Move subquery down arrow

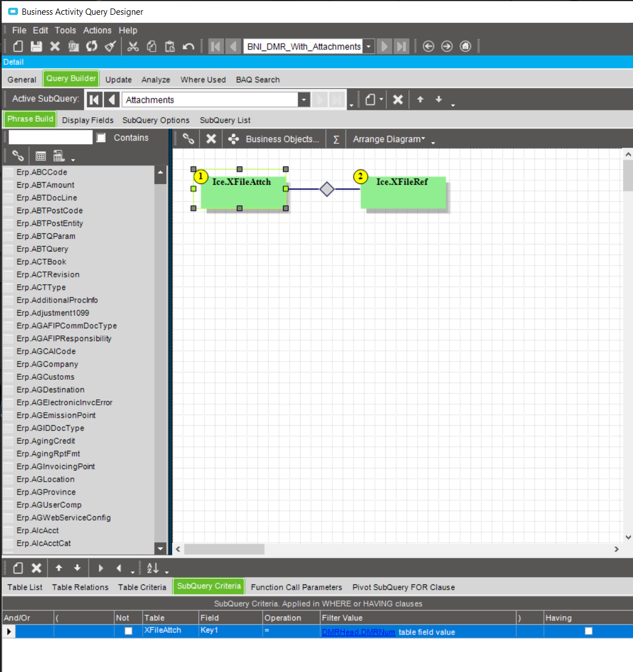pos(439,99)
